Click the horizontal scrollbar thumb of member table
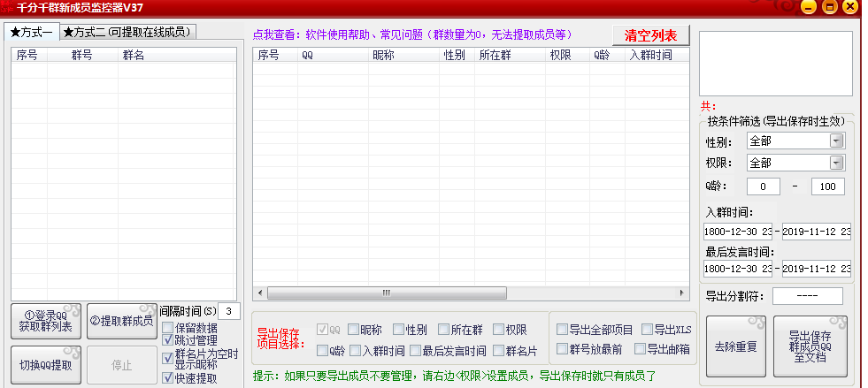Image resolution: width=868 pixels, height=388 pixels. (387, 293)
